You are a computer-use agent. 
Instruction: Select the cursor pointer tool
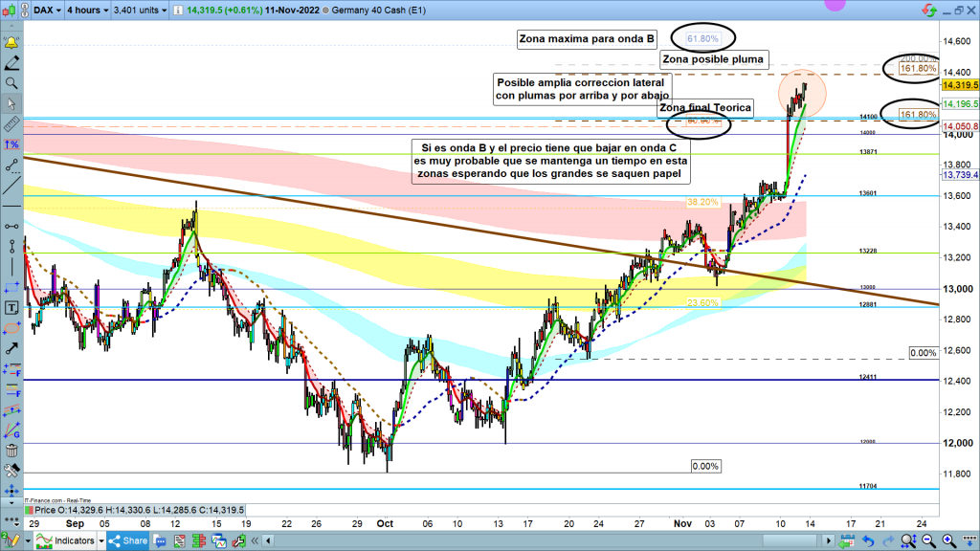coord(11,104)
